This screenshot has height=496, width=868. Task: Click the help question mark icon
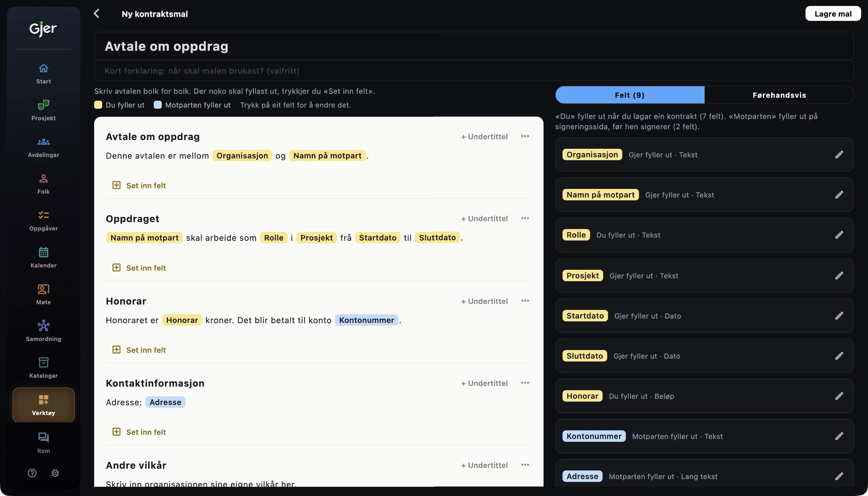32,473
